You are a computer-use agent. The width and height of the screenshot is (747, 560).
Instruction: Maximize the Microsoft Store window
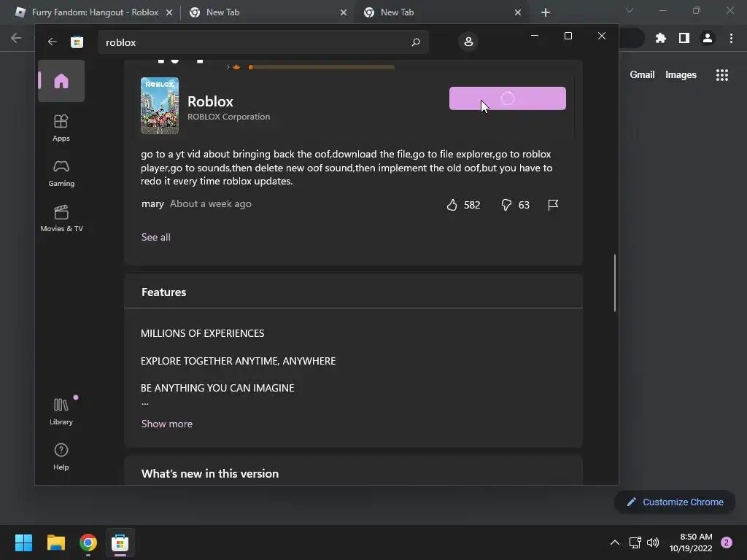(x=568, y=36)
